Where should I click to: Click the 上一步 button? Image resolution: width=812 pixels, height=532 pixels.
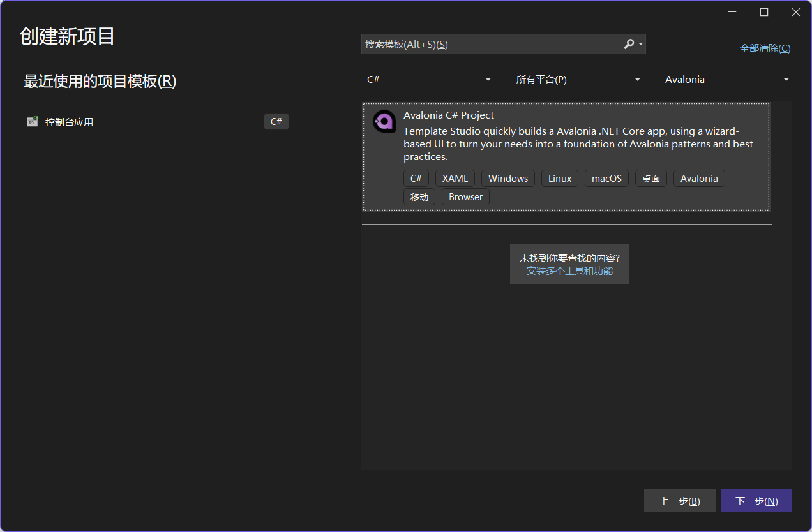point(680,501)
